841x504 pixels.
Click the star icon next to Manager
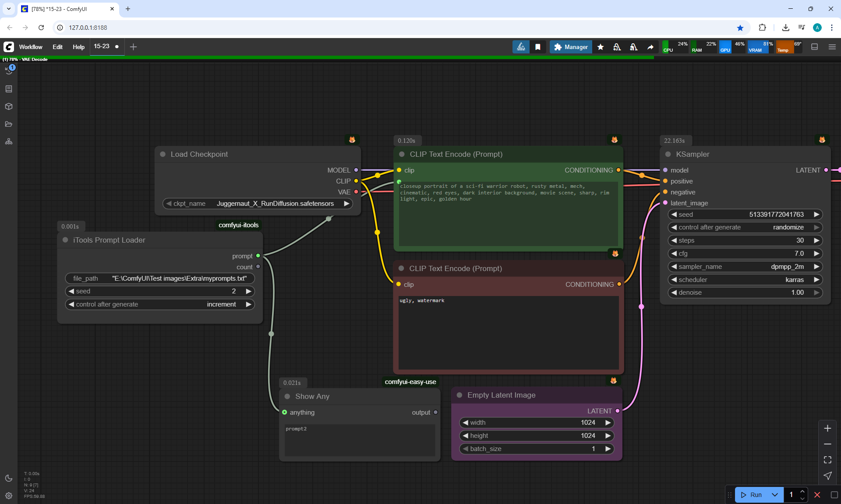(601, 47)
